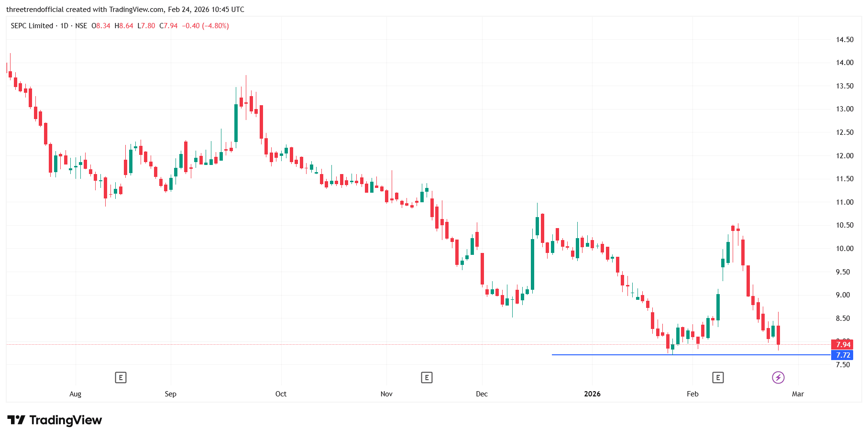The image size is (868, 438).
Task: Select the open value O8.34
Action: click(x=101, y=26)
